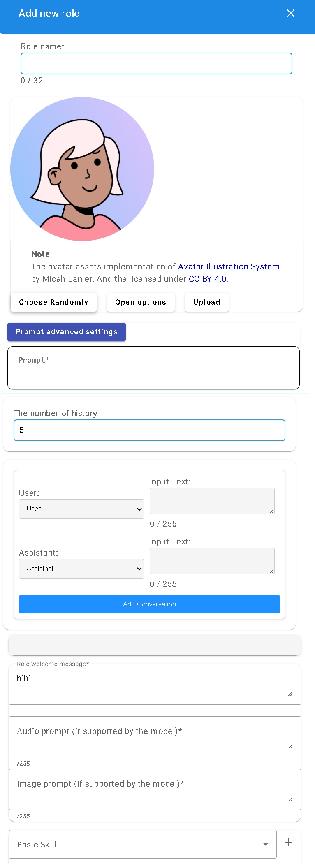The height and width of the screenshot is (868, 315).
Task: Click the Role name input field
Action: 156,64
